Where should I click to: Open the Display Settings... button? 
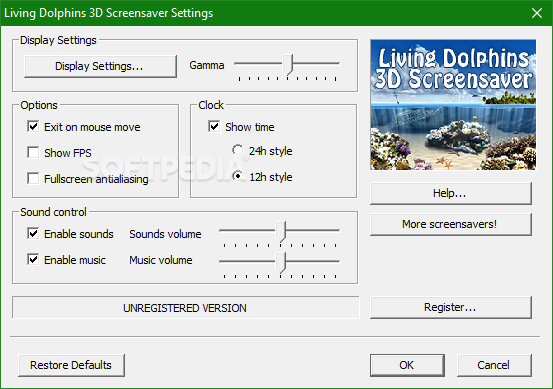pyautogui.click(x=100, y=66)
